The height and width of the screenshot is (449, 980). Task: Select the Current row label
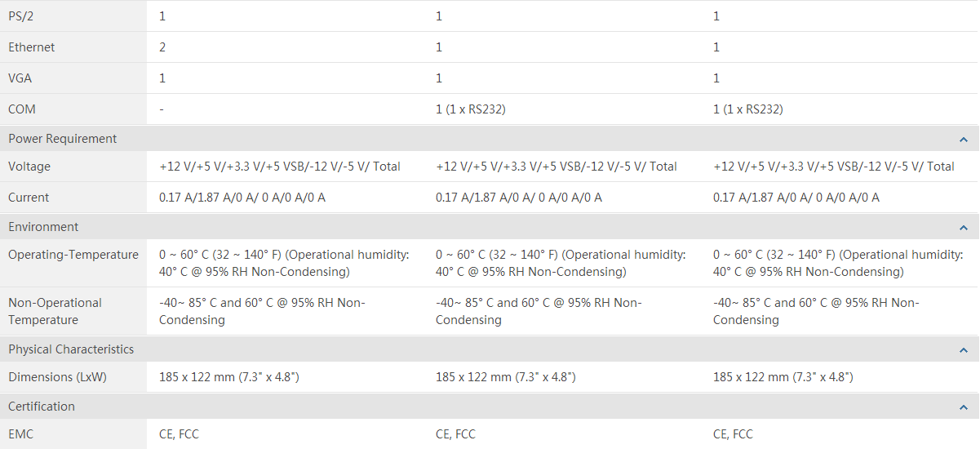click(29, 198)
